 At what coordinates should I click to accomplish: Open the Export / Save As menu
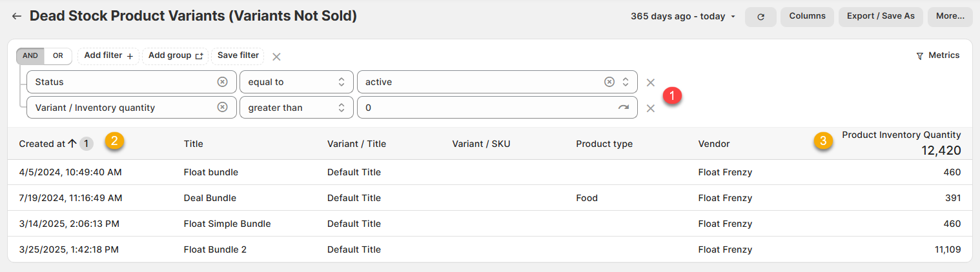point(881,17)
